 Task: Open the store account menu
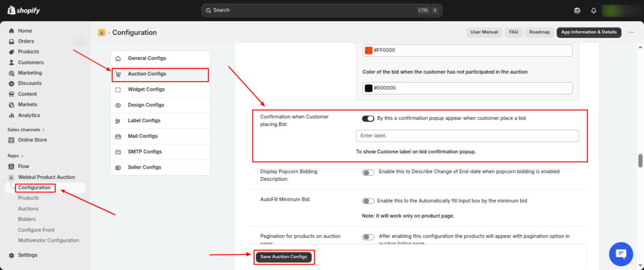[x=620, y=11]
